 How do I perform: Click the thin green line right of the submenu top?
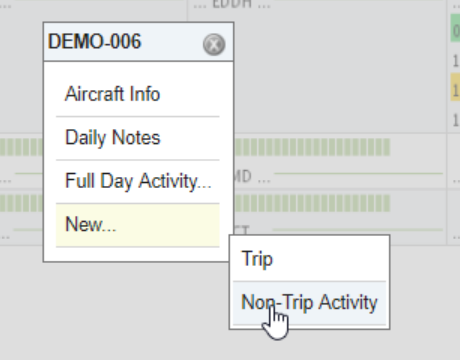(358, 230)
